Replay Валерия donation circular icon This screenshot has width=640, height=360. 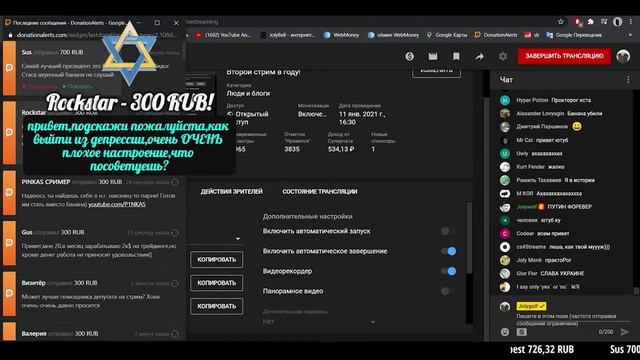[175, 334]
